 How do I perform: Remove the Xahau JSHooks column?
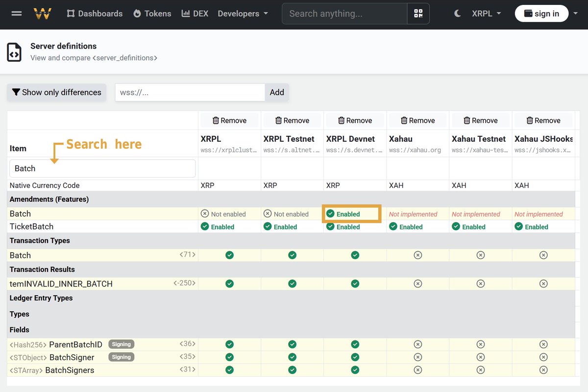[543, 121]
